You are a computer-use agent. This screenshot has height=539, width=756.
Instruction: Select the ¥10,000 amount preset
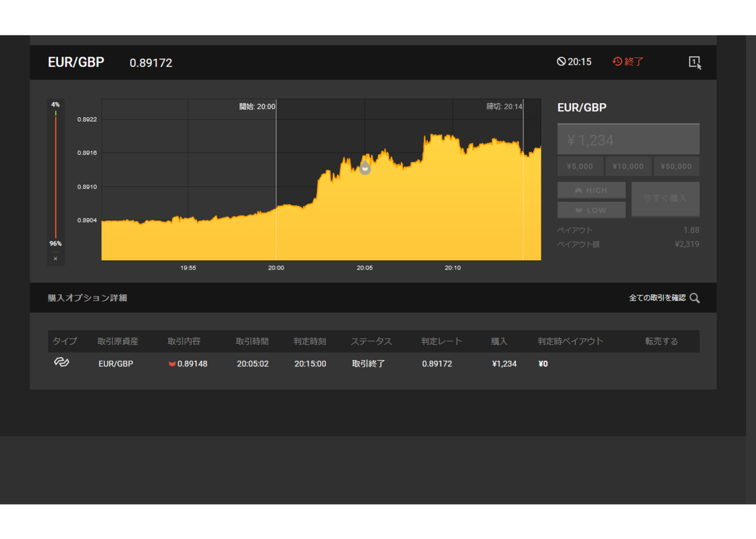[628, 166]
